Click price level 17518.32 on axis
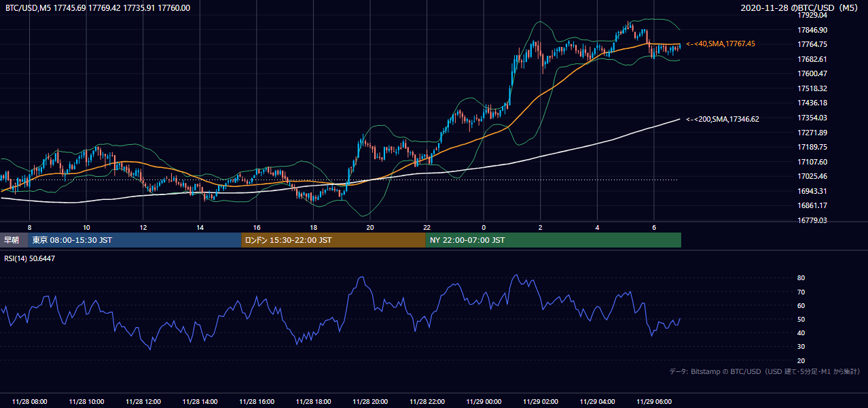 (812, 88)
